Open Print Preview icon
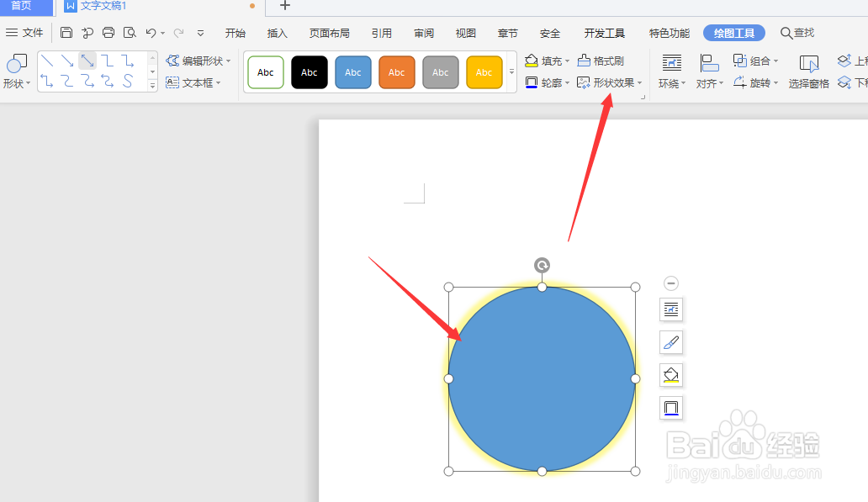868x502 pixels. (x=130, y=33)
